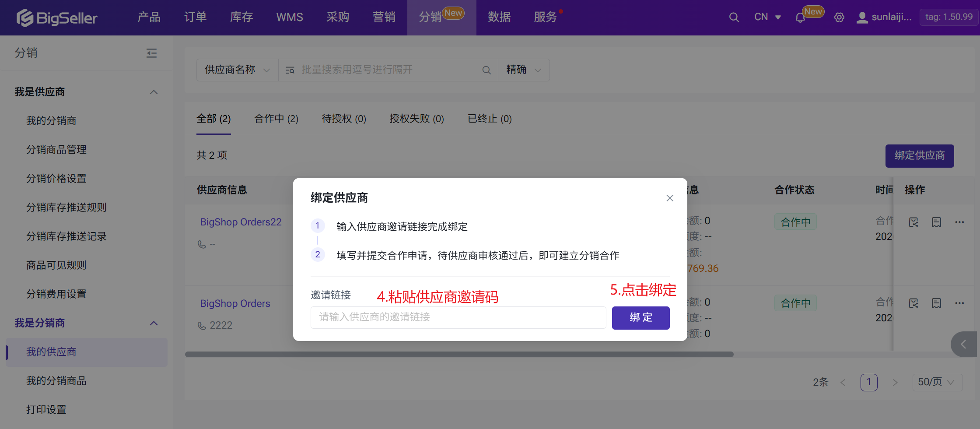Close the 绑定供应商 dialog
The image size is (980, 429).
point(669,198)
